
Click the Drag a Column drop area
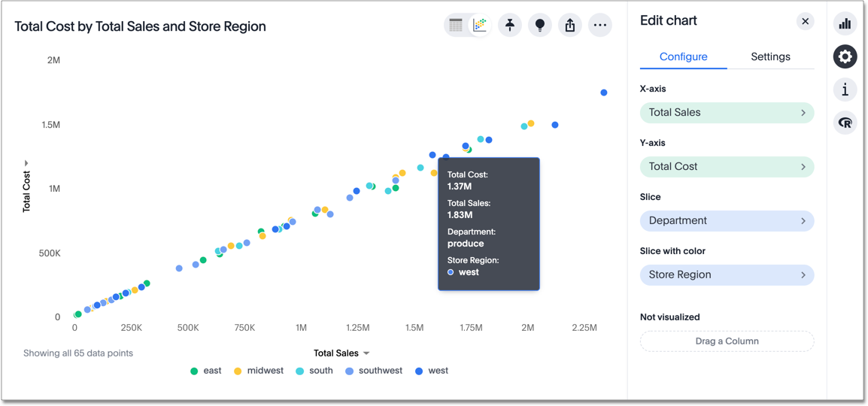(727, 341)
